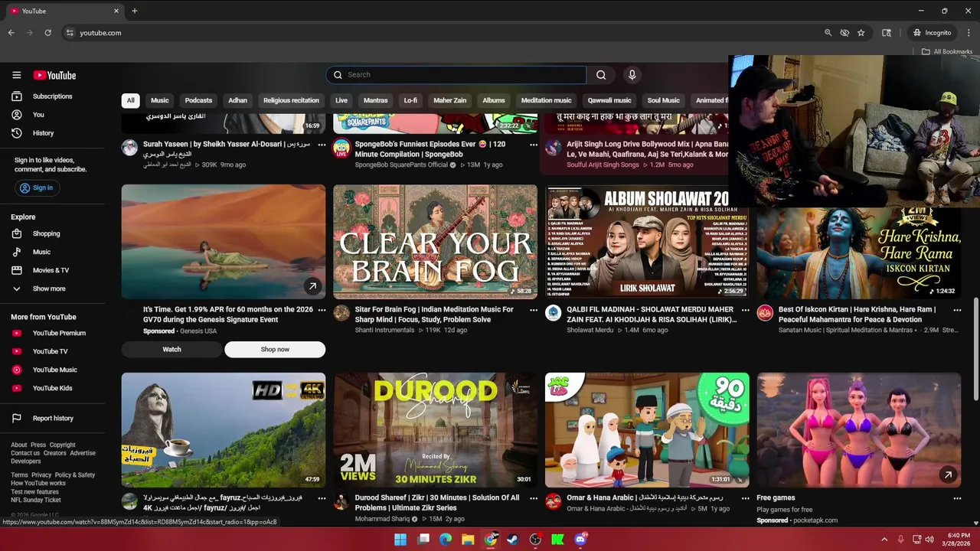Image resolution: width=980 pixels, height=551 pixels.
Task: Open Clear Your Brain Fog thumbnail
Action: tap(435, 242)
